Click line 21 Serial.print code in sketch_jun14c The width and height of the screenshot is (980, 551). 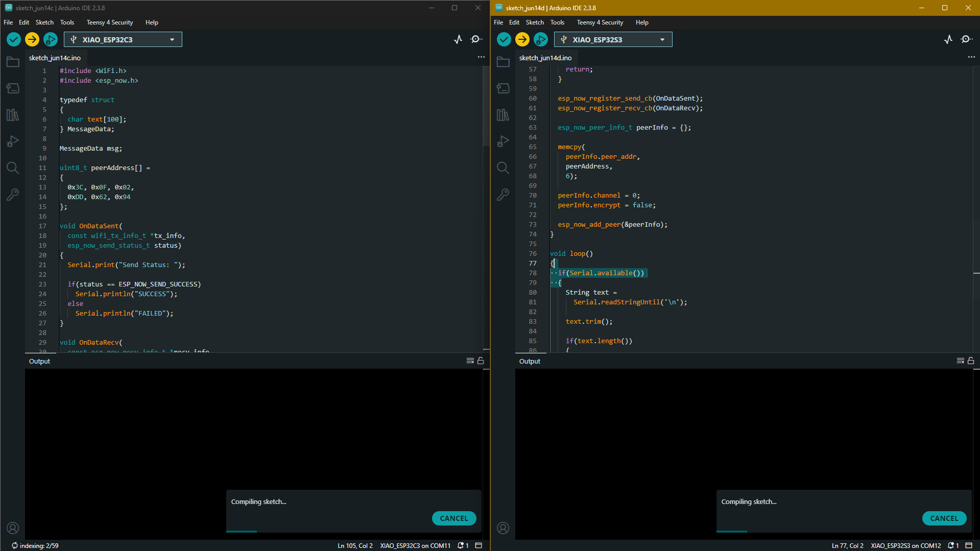pyautogui.click(x=126, y=265)
